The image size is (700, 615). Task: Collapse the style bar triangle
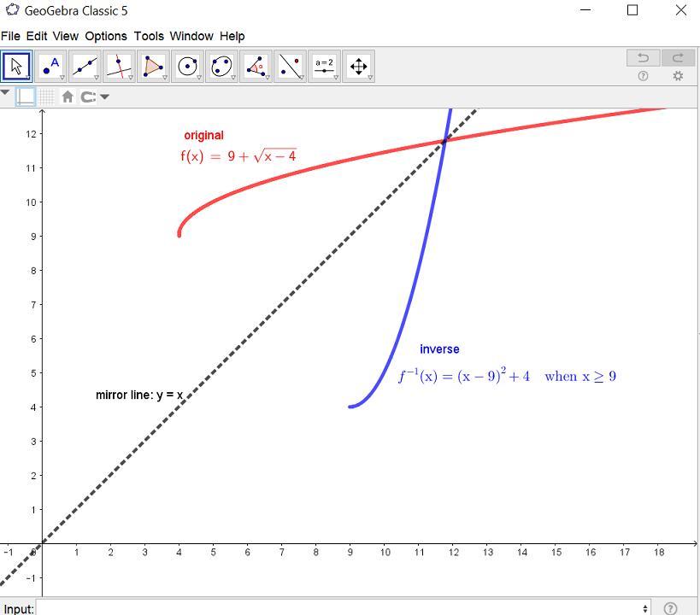click(x=5, y=93)
